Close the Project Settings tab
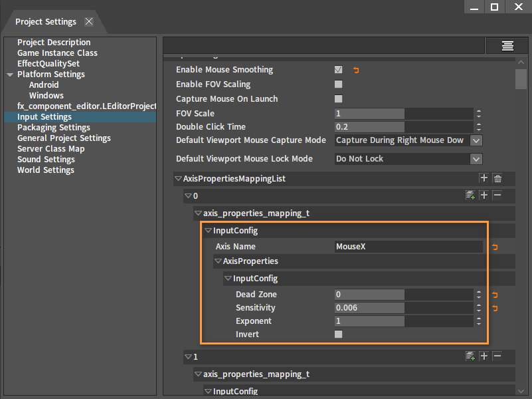The height and width of the screenshot is (399, 532). tap(89, 22)
